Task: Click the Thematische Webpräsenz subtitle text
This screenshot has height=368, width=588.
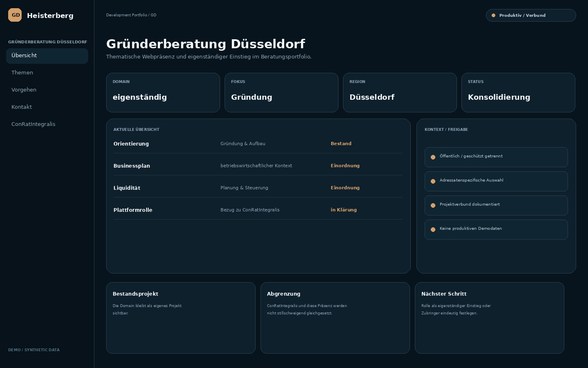Action: (x=209, y=57)
